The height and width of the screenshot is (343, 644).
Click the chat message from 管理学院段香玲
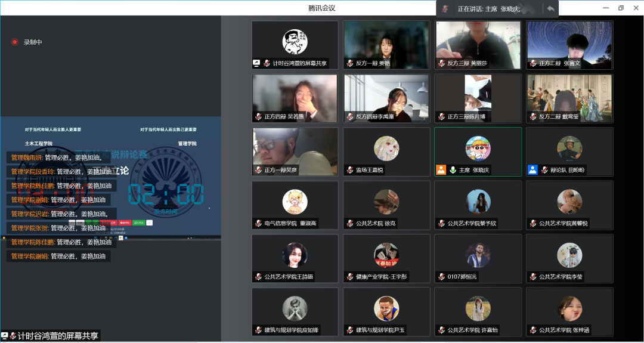[61, 172]
